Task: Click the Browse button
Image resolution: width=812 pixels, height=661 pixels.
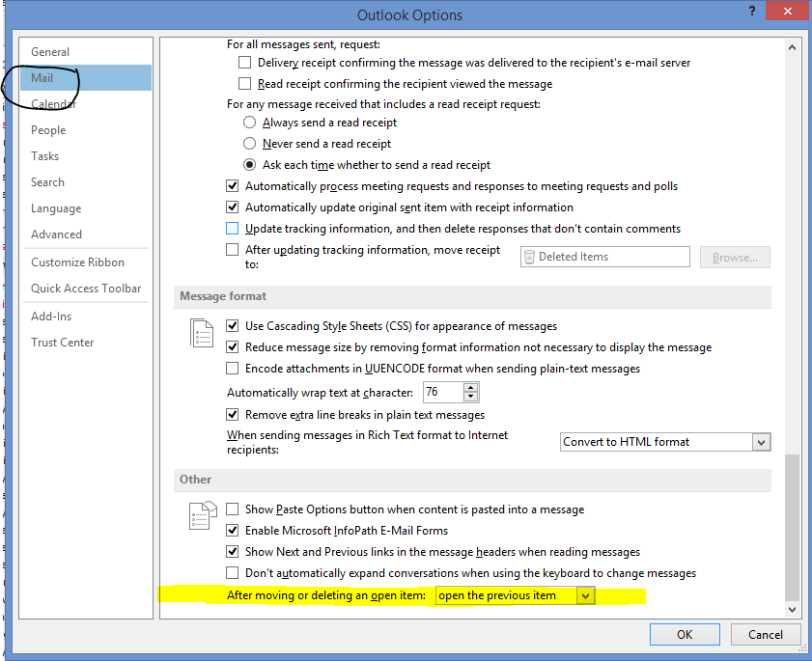Action: point(735,258)
